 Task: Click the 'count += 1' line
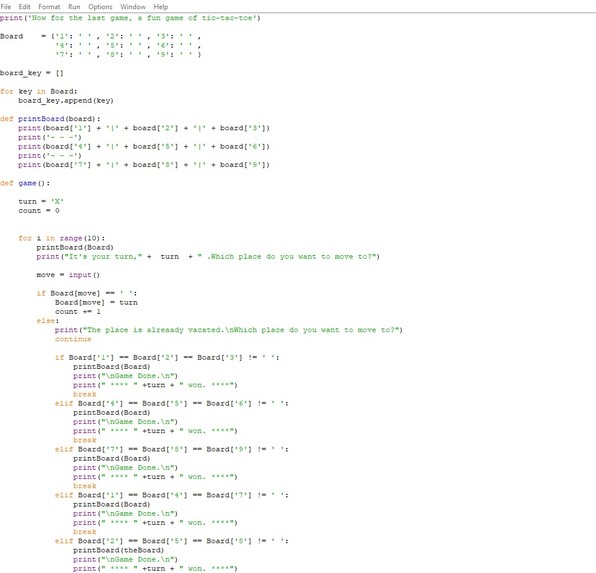78,312
